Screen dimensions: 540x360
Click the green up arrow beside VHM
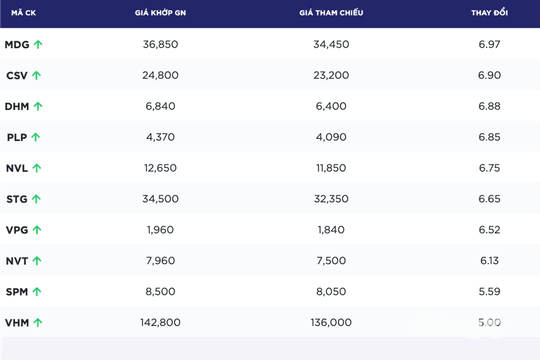point(38,322)
